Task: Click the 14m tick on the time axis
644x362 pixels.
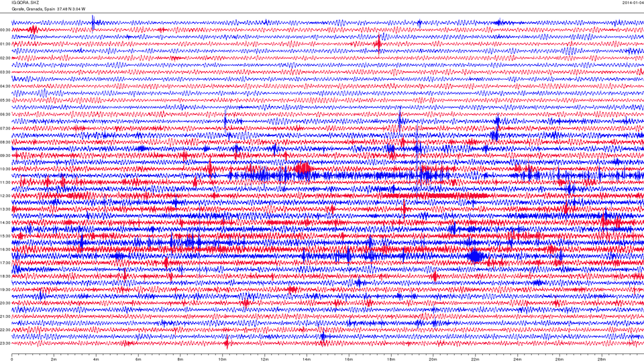Action: coord(307,359)
